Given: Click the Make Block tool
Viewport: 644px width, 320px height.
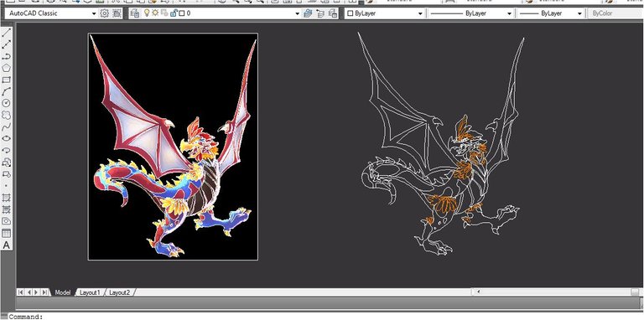Looking at the screenshot, I should click(x=6, y=174).
